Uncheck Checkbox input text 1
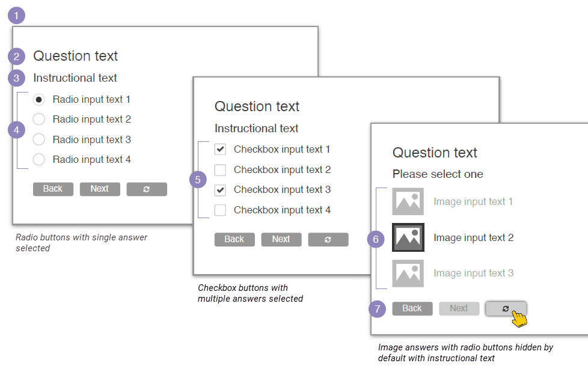The image size is (588, 369). pos(221,150)
